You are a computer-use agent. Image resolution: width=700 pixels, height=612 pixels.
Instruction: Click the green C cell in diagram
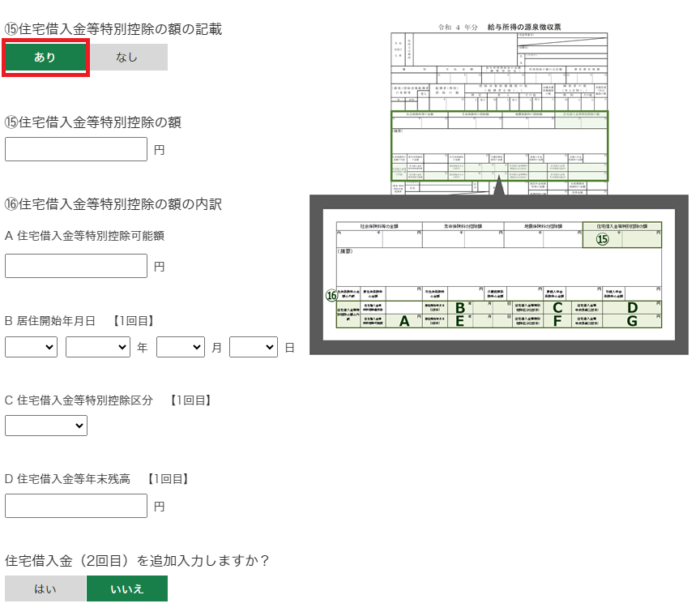[x=557, y=308]
